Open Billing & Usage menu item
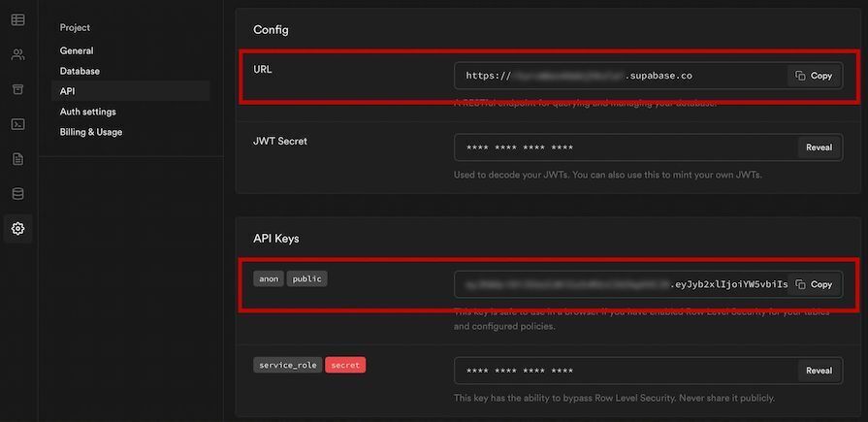This screenshot has height=422, width=868. coord(91,132)
